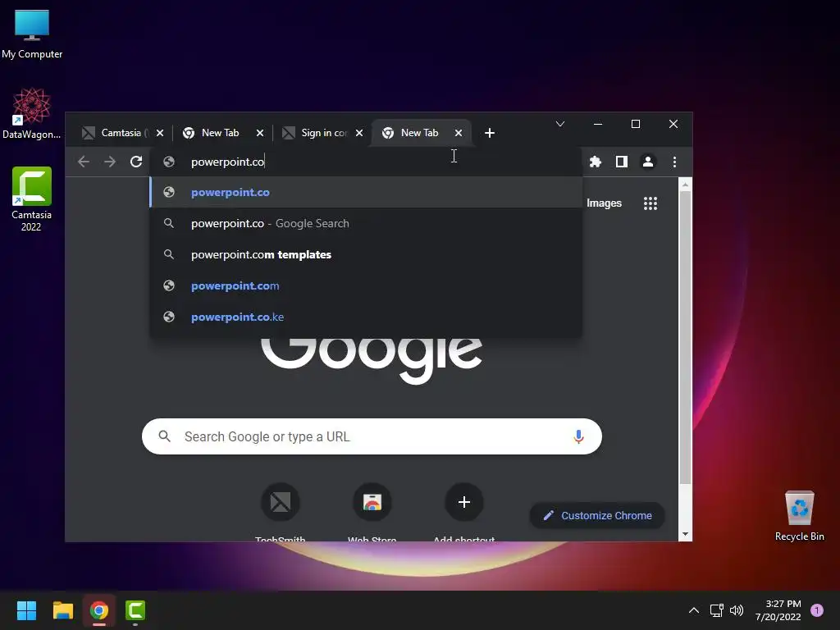Reload the current page
Viewport: 840px width, 630px height.
136,162
